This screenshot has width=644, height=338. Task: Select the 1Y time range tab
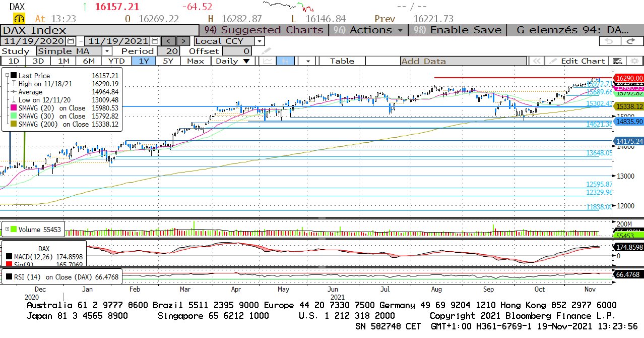pyautogui.click(x=143, y=61)
